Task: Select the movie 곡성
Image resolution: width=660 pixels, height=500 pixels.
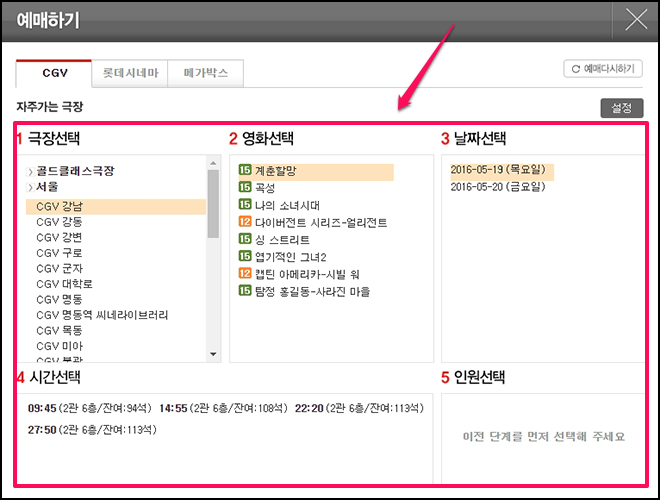Action: click(265, 188)
